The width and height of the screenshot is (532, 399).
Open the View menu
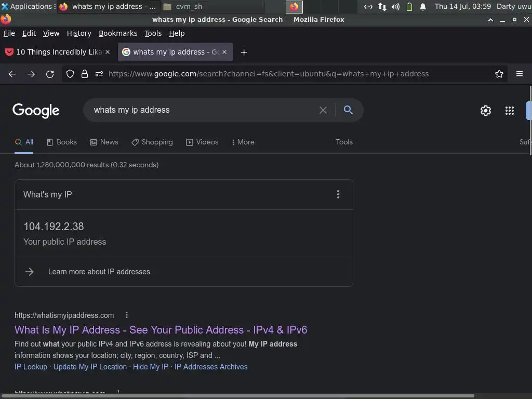click(x=51, y=33)
